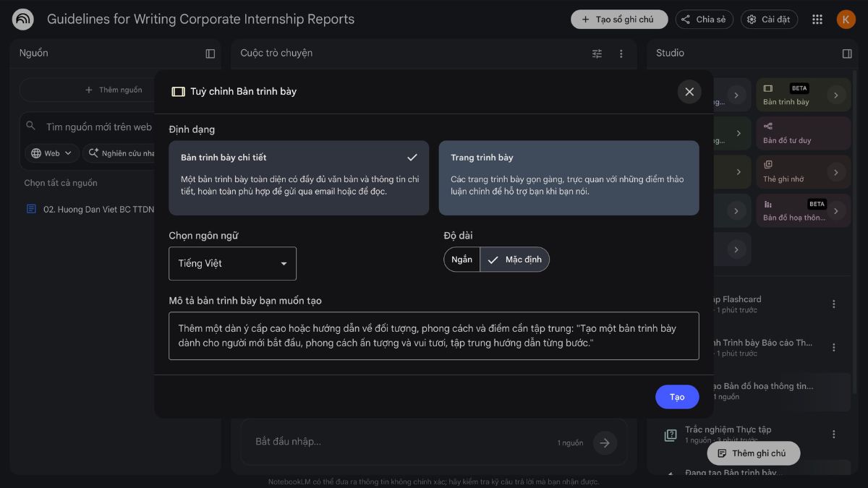Click the notebook title Guidelines for Writing
Screen dimensions: 868x488
point(201,20)
